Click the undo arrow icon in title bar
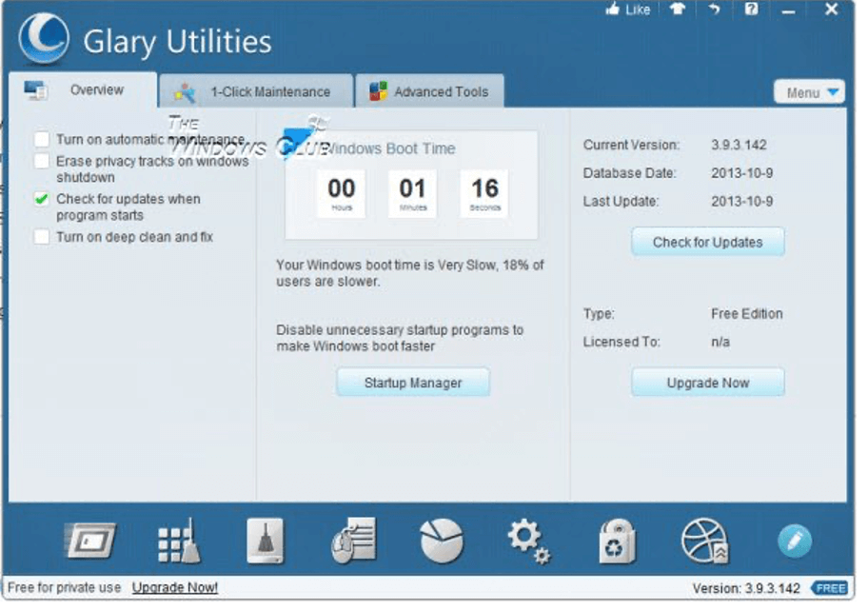 pyautogui.click(x=714, y=9)
